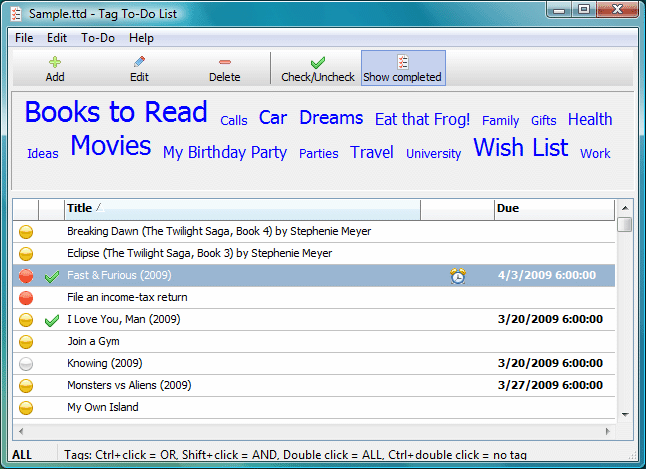Click the alarm clock icon on Fast & Furious
This screenshot has height=469, width=646.
458,276
